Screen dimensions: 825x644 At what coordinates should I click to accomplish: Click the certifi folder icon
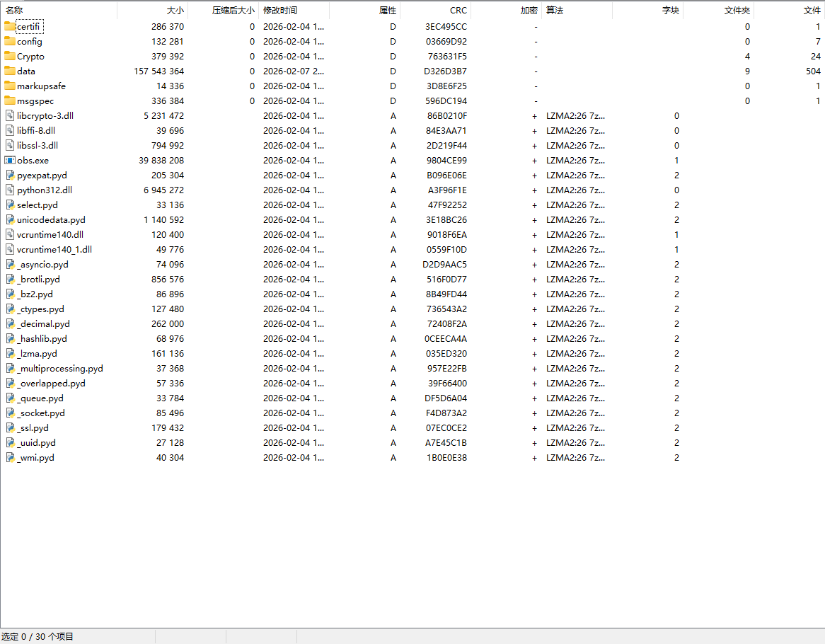point(10,26)
